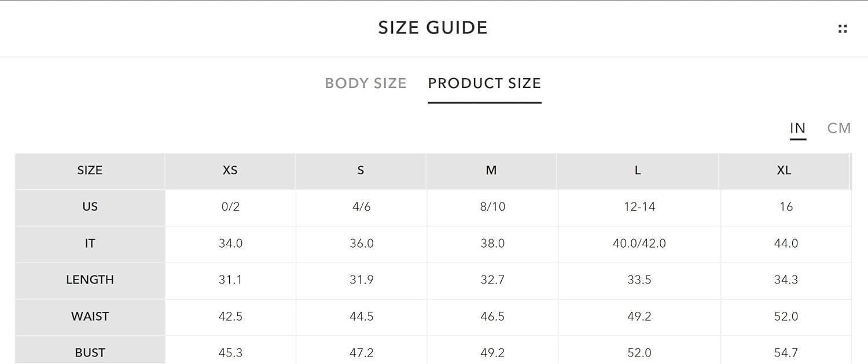Select the PRODUCT SIZE tab
The height and width of the screenshot is (364, 868).
pyautogui.click(x=484, y=83)
